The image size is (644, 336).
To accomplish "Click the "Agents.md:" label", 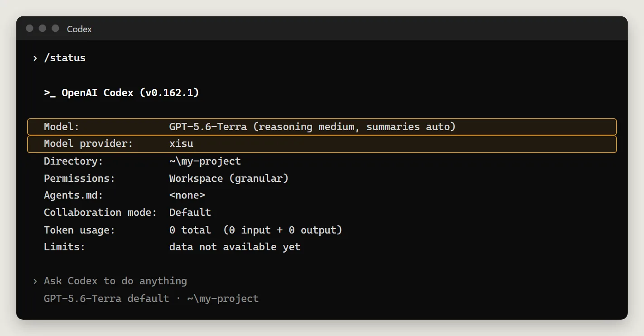I will (x=73, y=195).
